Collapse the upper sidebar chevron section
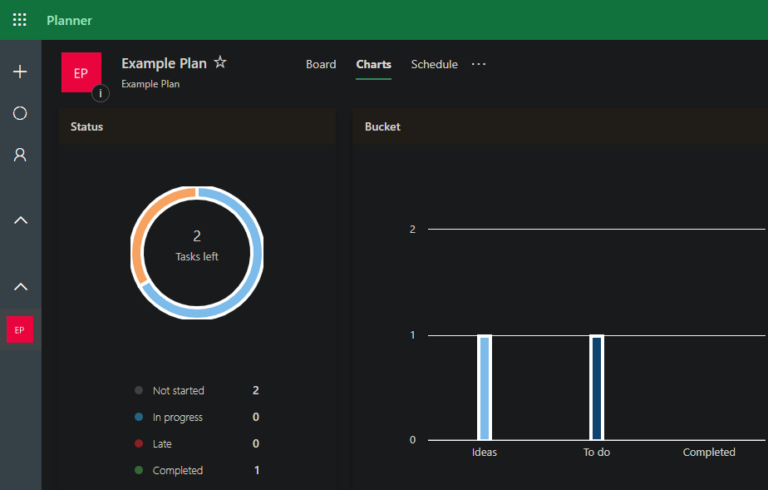This screenshot has width=768, height=490. [20, 220]
